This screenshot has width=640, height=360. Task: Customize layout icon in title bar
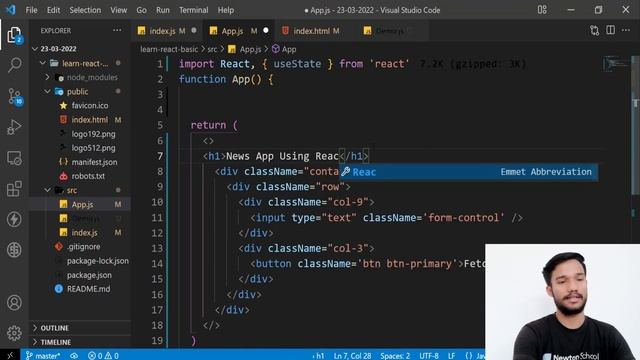tap(542, 9)
